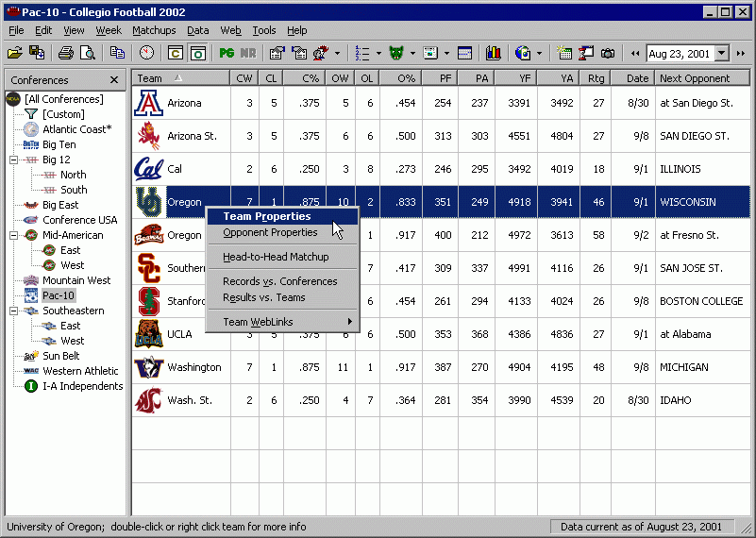
Task: Toggle the Conference 'C' view button
Action: [x=176, y=53]
